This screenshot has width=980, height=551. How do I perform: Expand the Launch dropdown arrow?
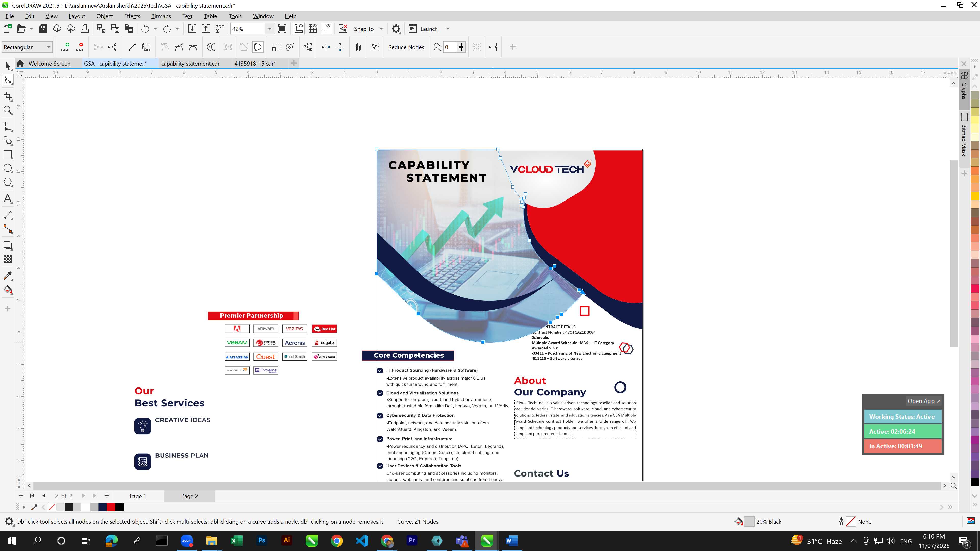448,29
